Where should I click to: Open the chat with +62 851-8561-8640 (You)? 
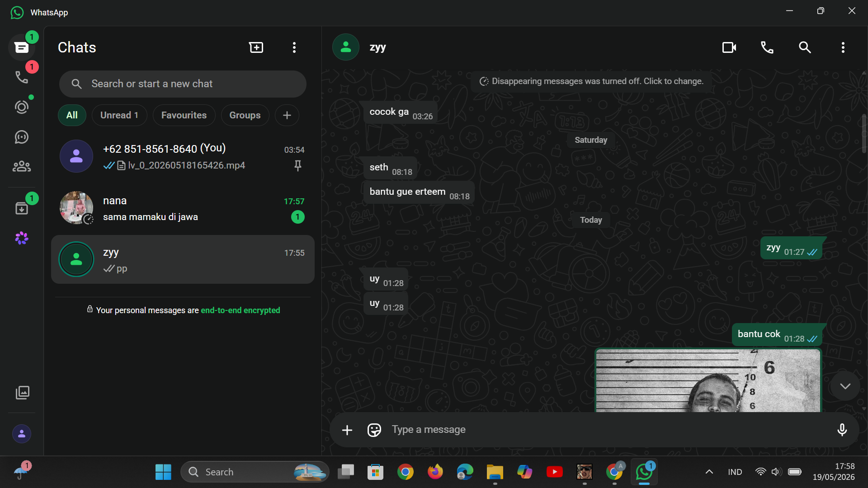(183, 156)
